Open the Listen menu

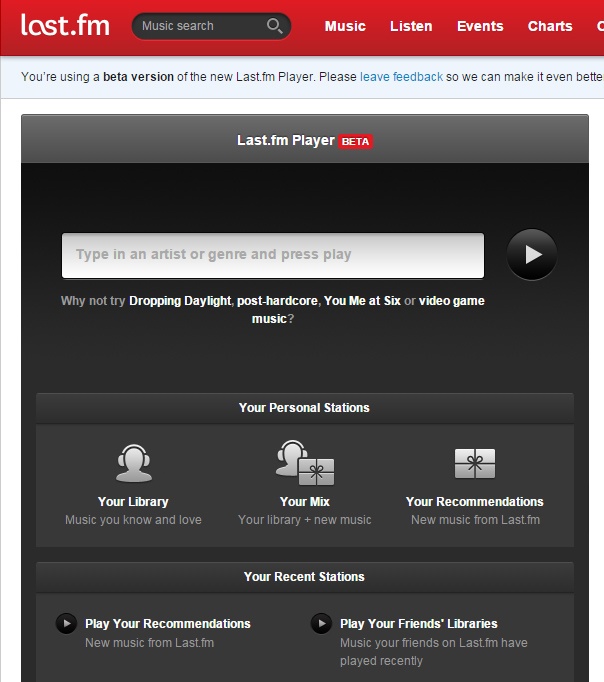[411, 26]
